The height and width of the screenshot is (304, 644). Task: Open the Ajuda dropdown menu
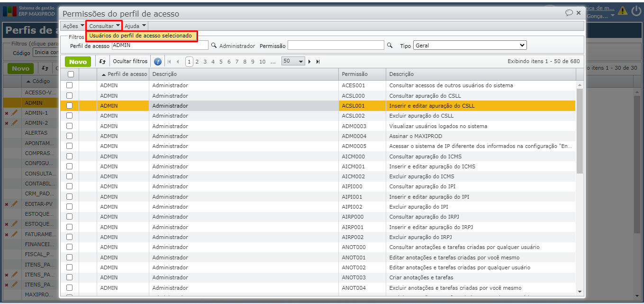pos(136,26)
